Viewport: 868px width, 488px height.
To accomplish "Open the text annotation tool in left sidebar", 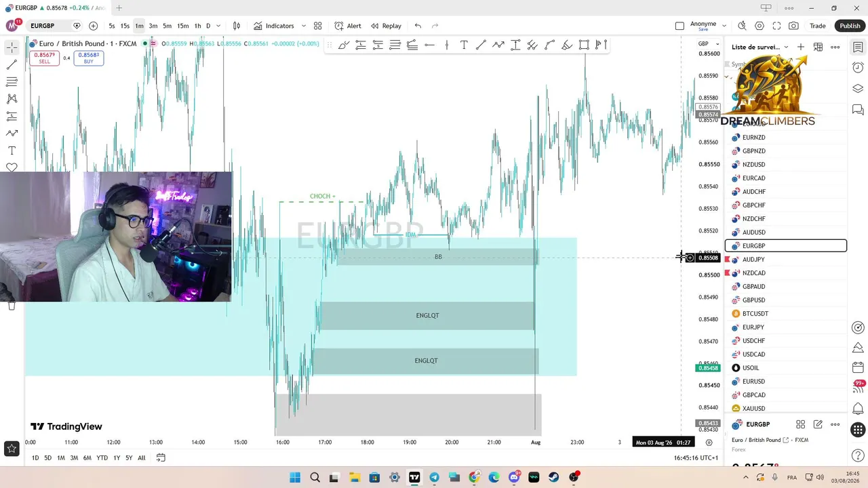I will [x=12, y=150].
